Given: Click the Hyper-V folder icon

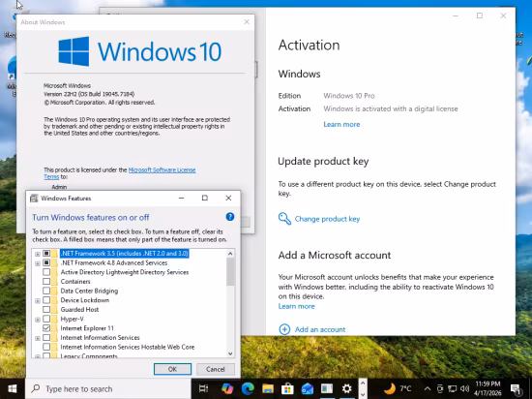Looking at the screenshot, I should point(54,319).
